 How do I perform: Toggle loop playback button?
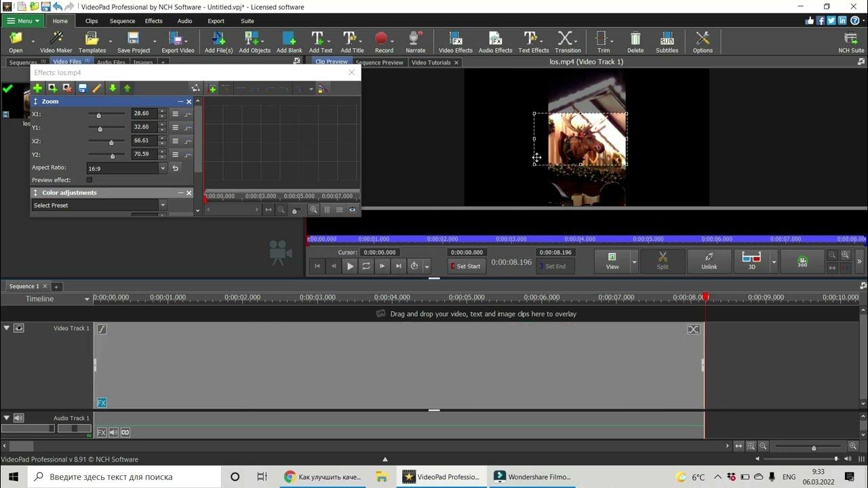[366, 266]
